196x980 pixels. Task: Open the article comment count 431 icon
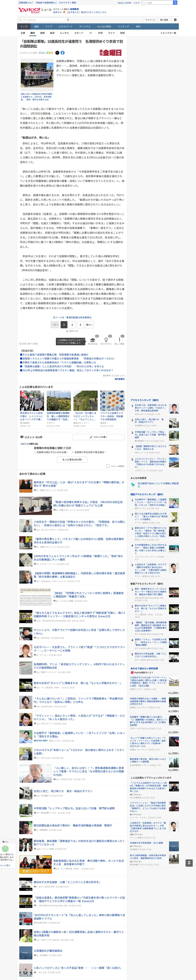pos(42,53)
